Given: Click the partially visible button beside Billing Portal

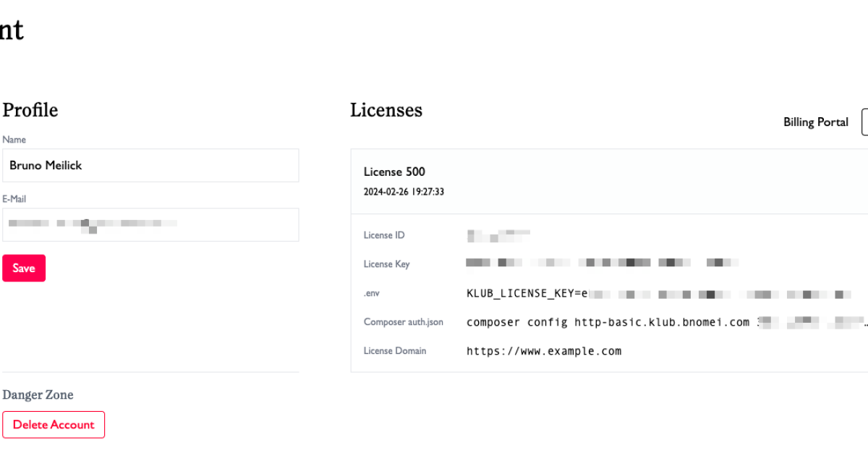Looking at the screenshot, I should pyautogui.click(x=864, y=122).
